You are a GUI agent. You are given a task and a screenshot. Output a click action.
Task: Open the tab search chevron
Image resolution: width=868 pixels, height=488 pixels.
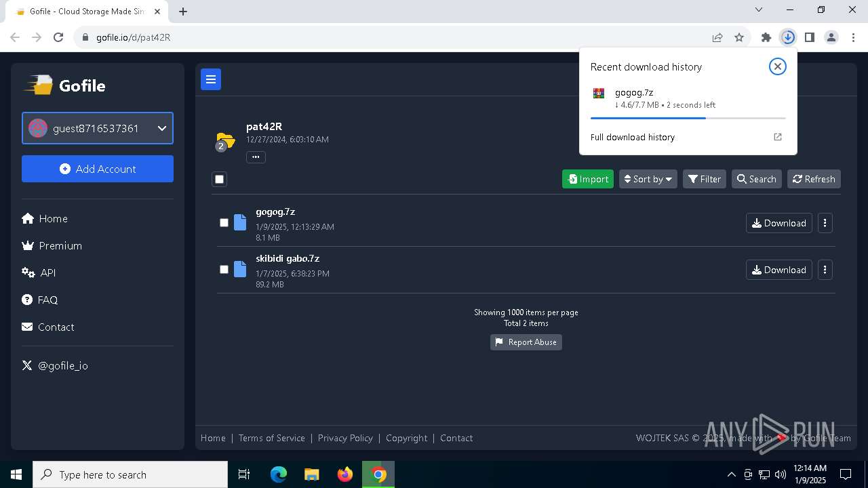(x=759, y=9)
